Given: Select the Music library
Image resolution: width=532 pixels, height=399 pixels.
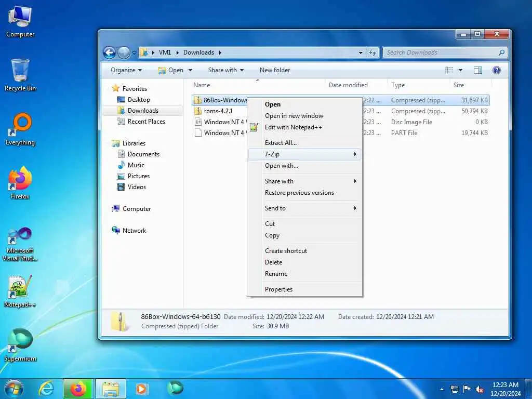Looking at the screenshot, I should tap(131, 165).
